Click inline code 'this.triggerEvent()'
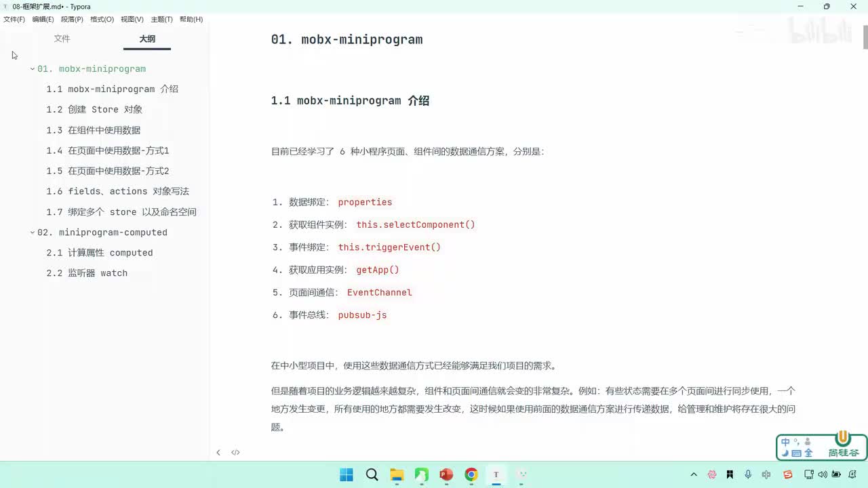Image resolution: width=868 pixels, height=488 pixels. 389,247
